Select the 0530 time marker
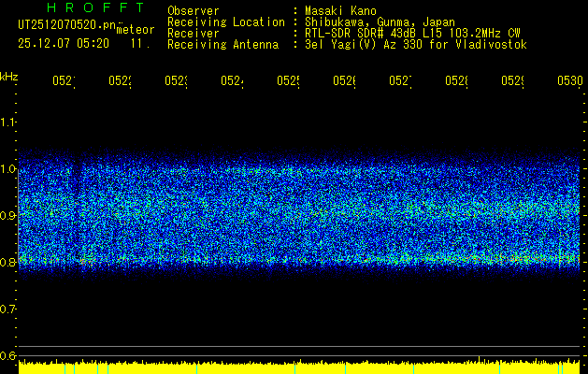 [x=568, y=81]
